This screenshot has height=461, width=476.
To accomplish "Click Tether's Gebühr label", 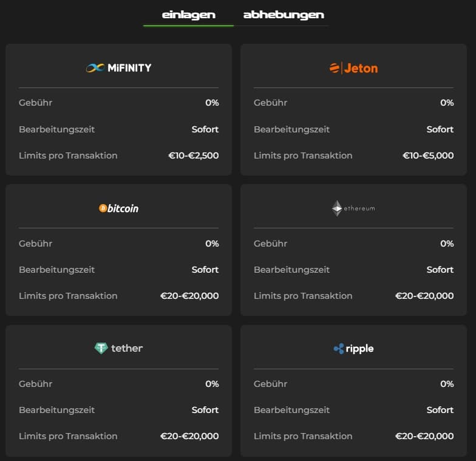I will [35, 384].
